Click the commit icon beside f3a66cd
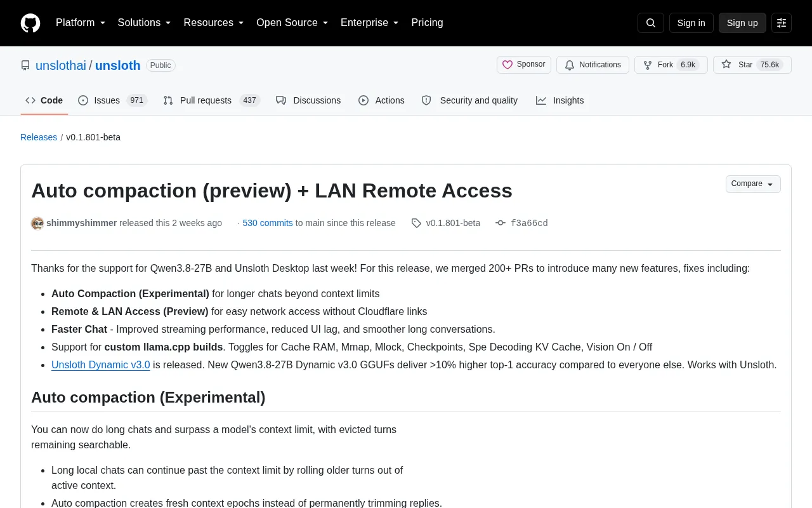This screenshot has height=508, width=812. click(x=501, y=223)
